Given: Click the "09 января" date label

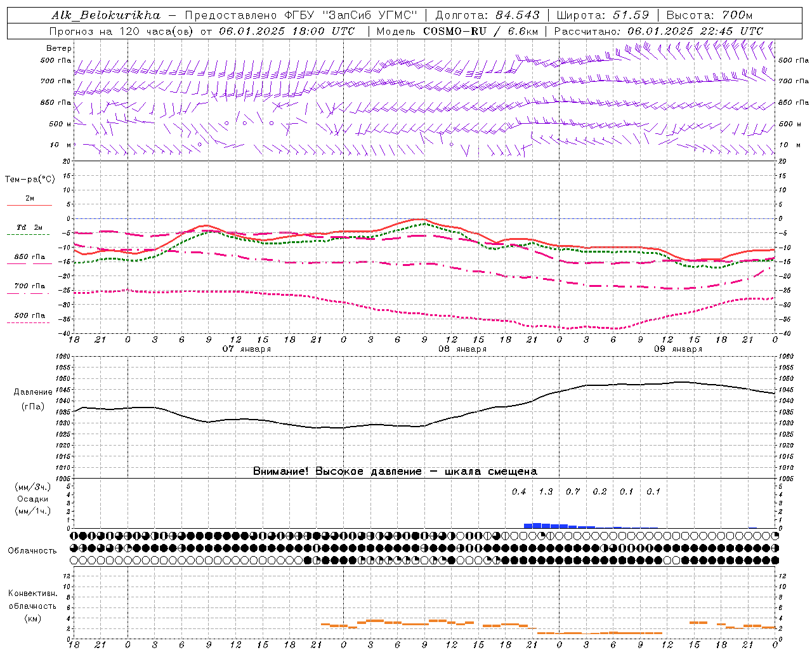Looking at the screenshot, I should pyautogui.click(x=678, y=349).
